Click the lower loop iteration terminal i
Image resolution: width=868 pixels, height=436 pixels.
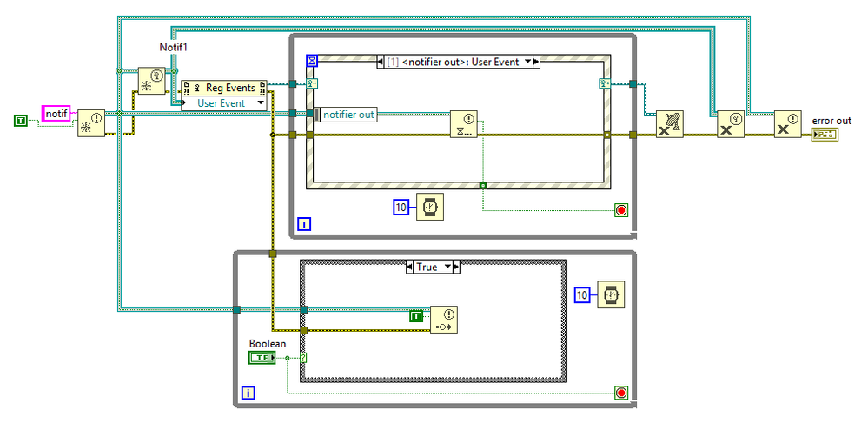(248, 393)
